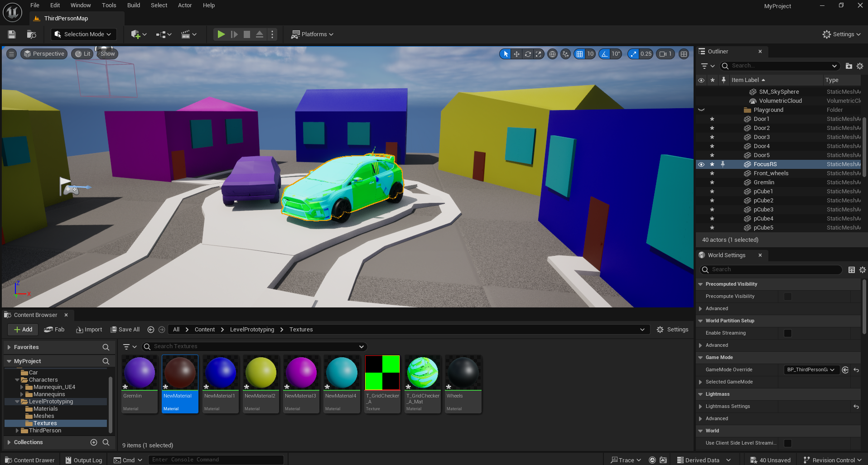Click the Save All button in Content Browser
The width and height of the screenshot is (868, 465).
pos(125,329)
